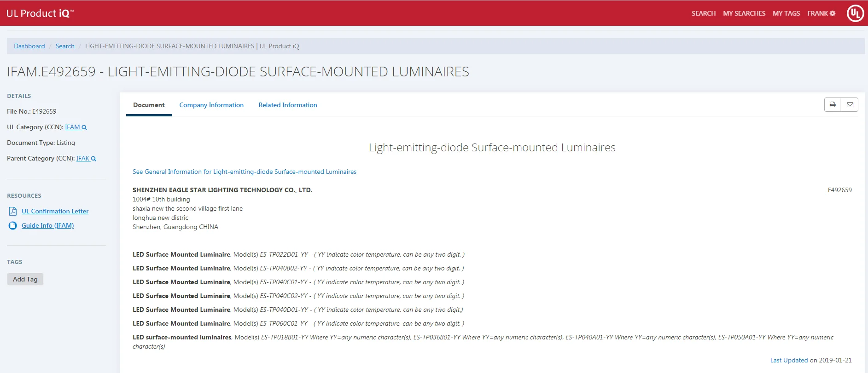Open the FRANK user settings menu
The image size is (868, 373).
(x=821, y=13)
